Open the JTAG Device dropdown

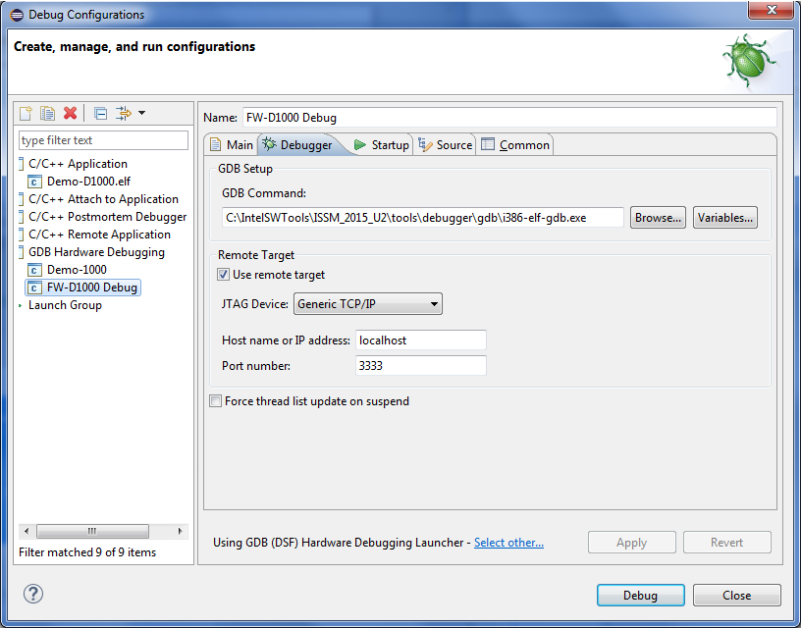368,304
